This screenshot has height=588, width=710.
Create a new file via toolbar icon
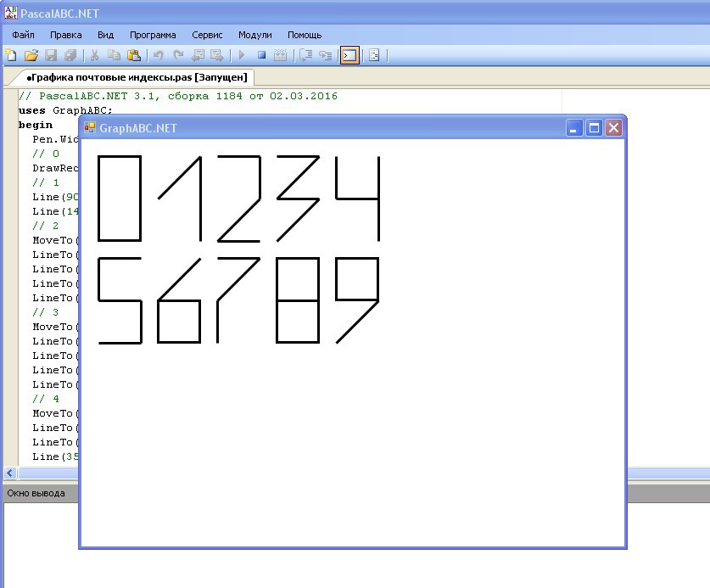click(x=11, y=56)
